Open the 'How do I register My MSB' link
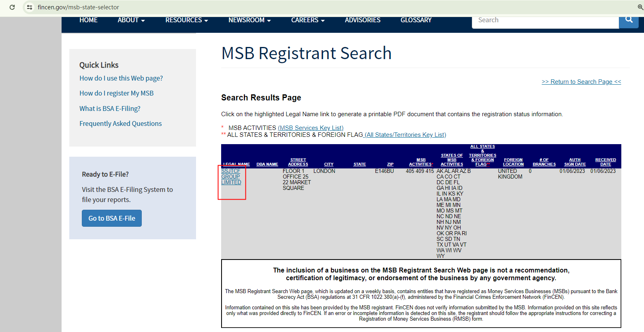This screenshot has width=644, height=332. click(x=117, y=93)
